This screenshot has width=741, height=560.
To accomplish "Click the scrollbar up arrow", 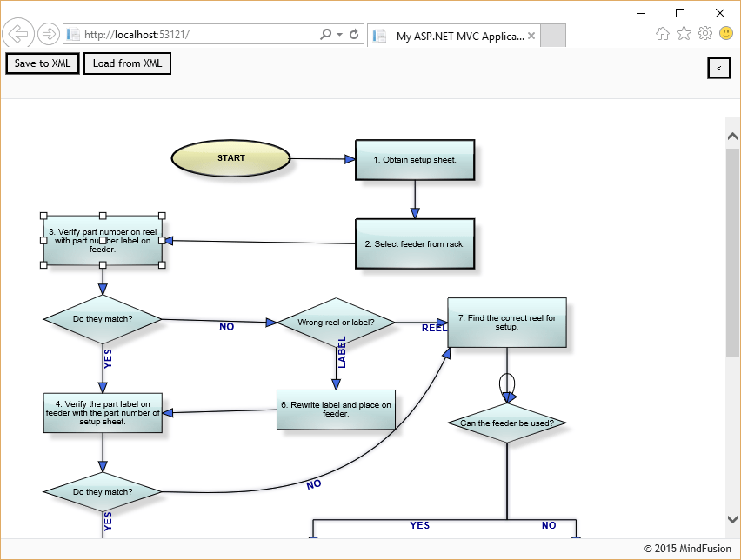I will [732, 135].
